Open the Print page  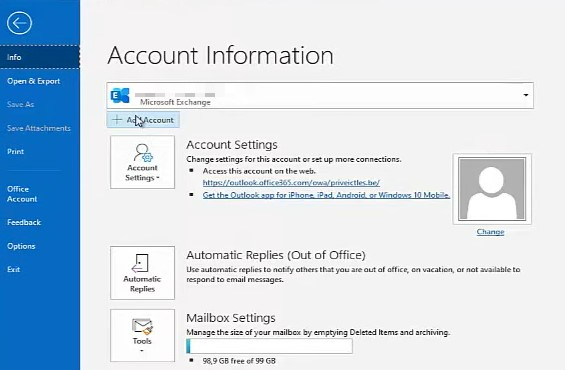click(15, 152)
